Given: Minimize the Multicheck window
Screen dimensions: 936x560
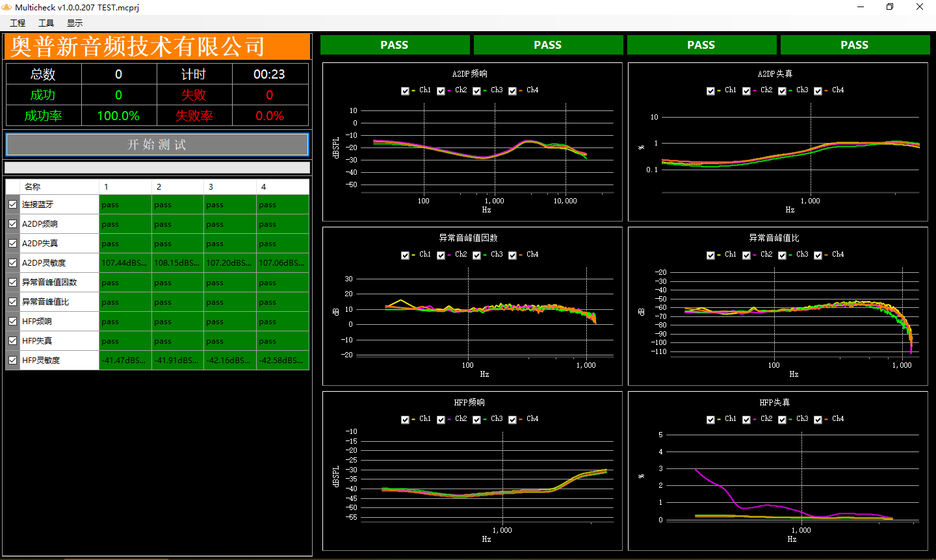Looking at the screenshot, I should click(861, 7).
